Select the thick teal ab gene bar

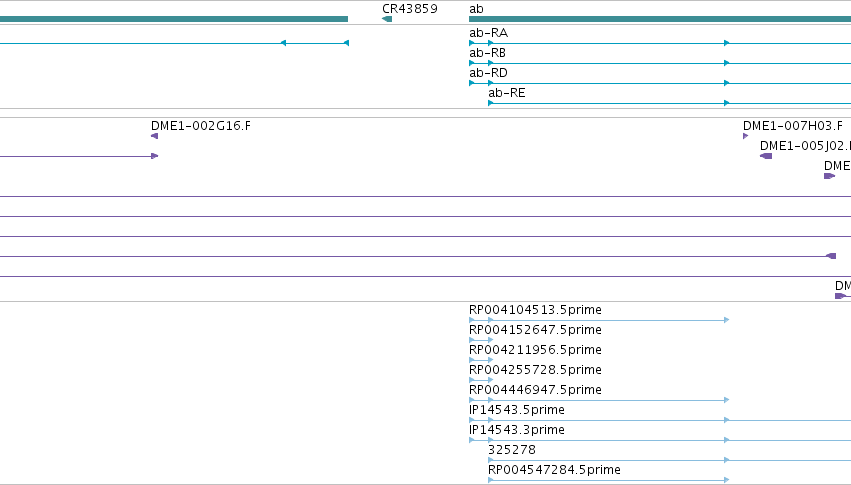pos(660,19)
